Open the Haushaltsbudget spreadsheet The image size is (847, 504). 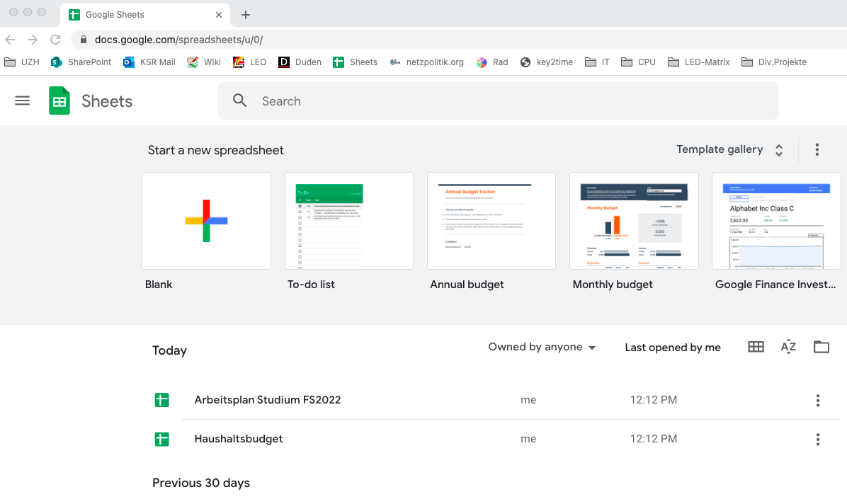239,439
